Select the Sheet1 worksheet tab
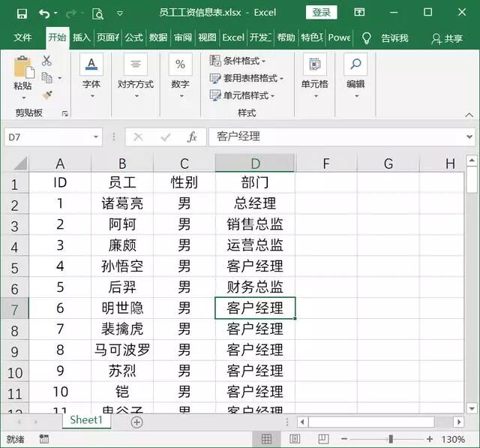The image size is (480, 448). pos(86,420)
